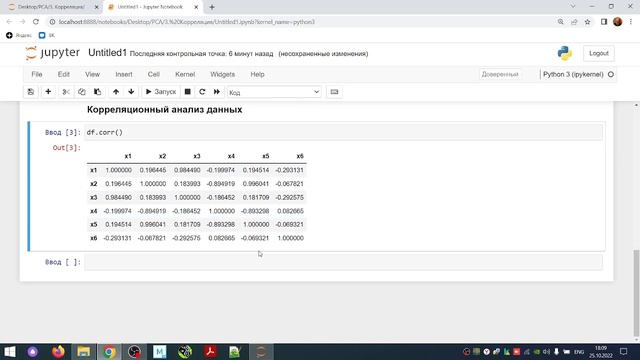Open a new browser tab
640x360 pixels.
(212, 7)
